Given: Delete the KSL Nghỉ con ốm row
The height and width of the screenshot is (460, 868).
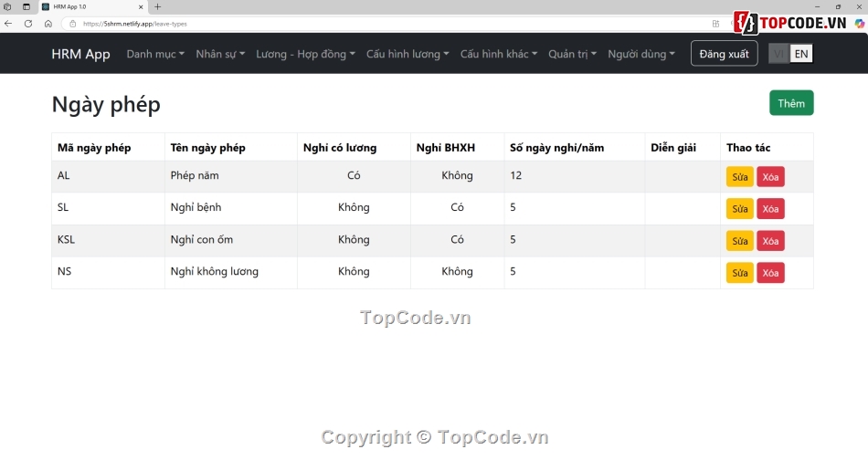Looking at the screenshot, I should click(x=770, y=241).
